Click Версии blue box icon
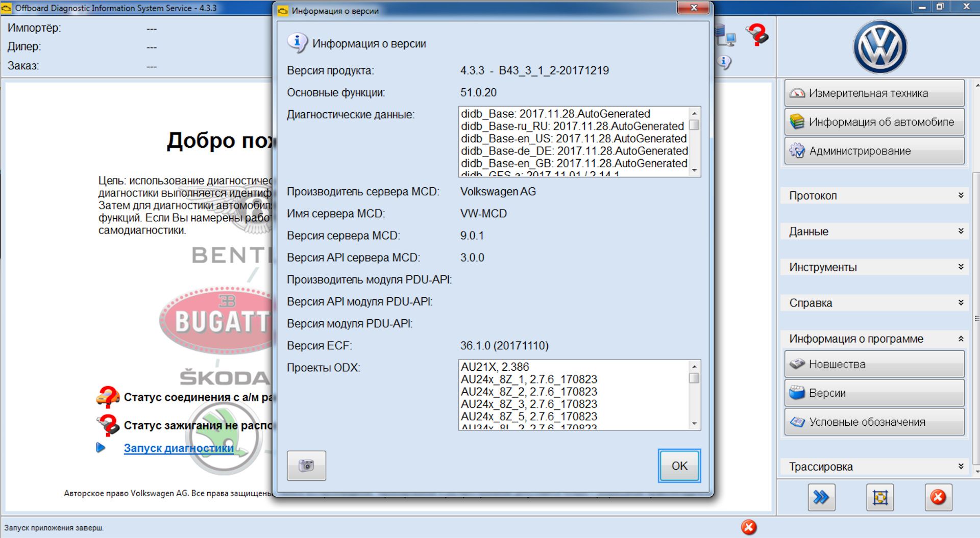Screen dimensions: 980x538 tap(797, 393)
